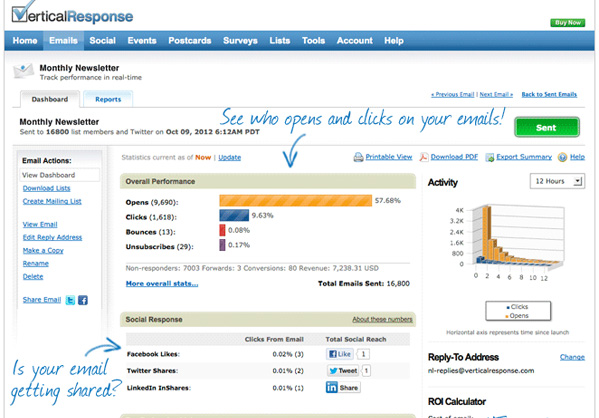This screenshot has width=599, height=418.
Task: Click the purple Unsubscribes bar
Action: tap(222, 245)
